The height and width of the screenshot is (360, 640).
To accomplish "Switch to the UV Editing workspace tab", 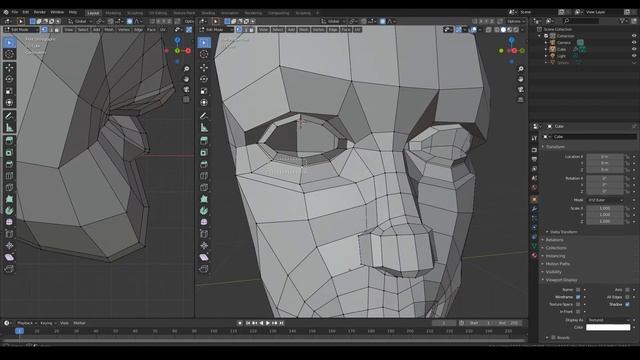I will click(158, 13).
